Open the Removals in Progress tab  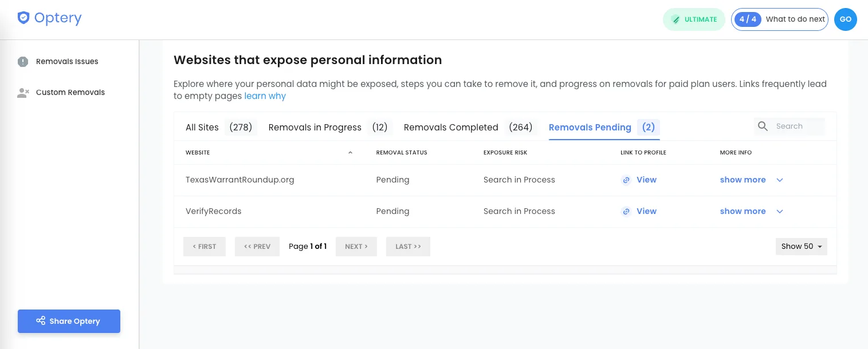315,128
